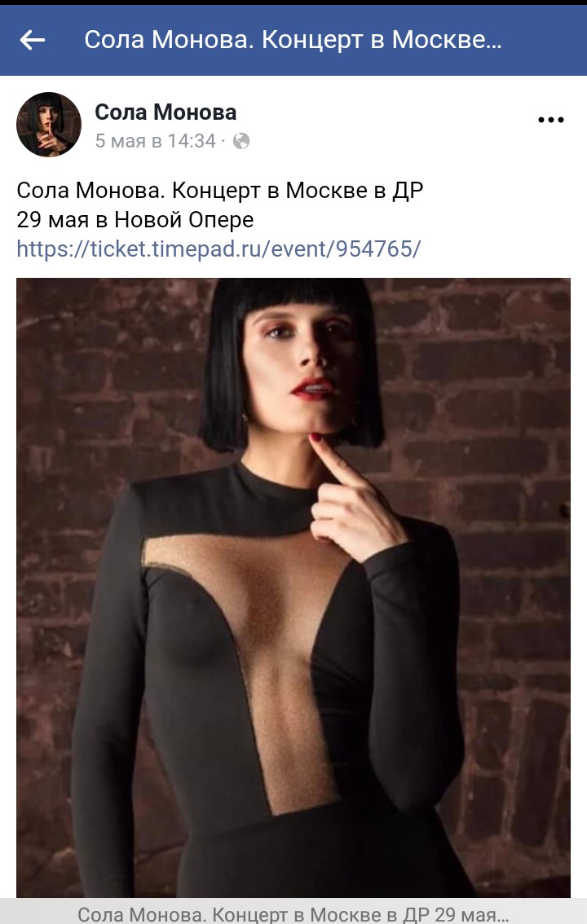View audience info via the globe icon
The width and height of the screenshot is (587, 924).
click(x=241, y=141)
